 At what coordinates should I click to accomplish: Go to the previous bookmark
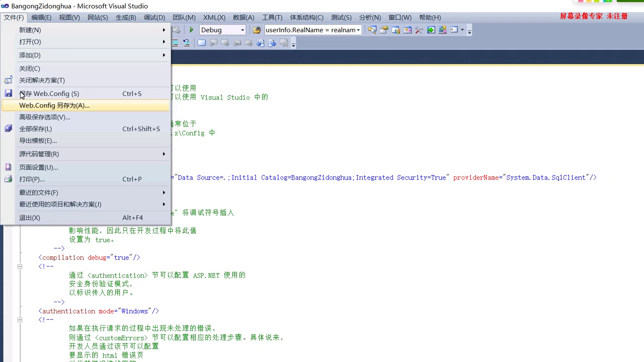pyautogui.click(x=213, y=43)
